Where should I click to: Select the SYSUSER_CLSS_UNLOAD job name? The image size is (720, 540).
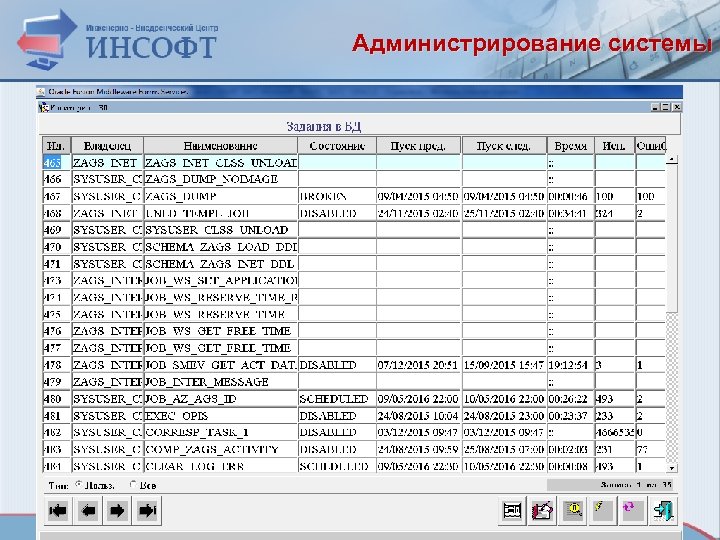pos(221,230)
